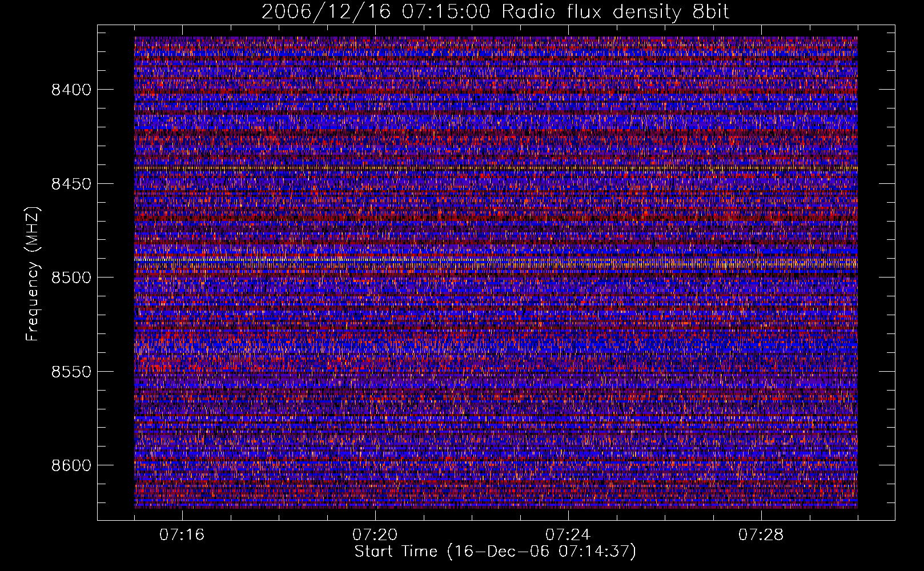Click the plot title '2006/12/16 07:15:00 Radio flux density 8bit'
The image size is (924, 571).
pos(495,12)
